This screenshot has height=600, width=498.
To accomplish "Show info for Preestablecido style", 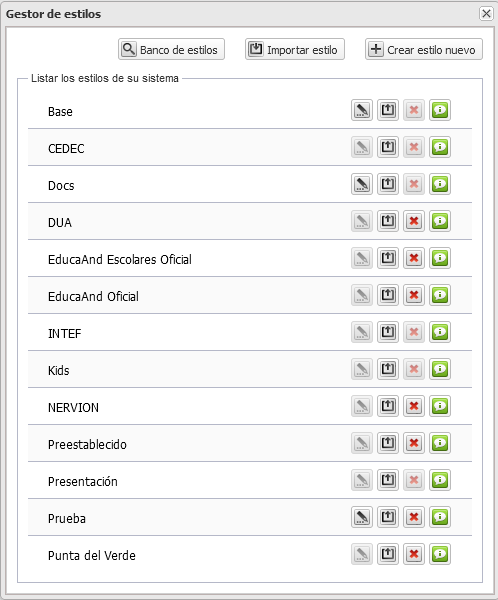I will (x=440, y=443).
